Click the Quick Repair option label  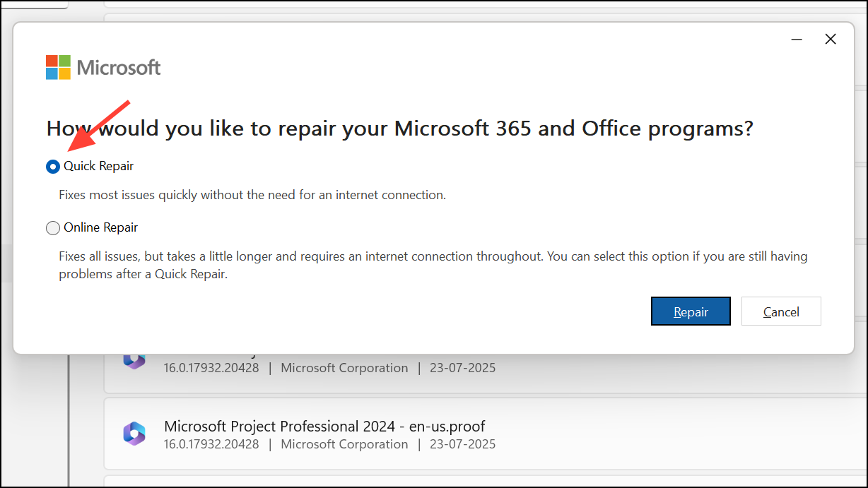(x=98, y=167)
